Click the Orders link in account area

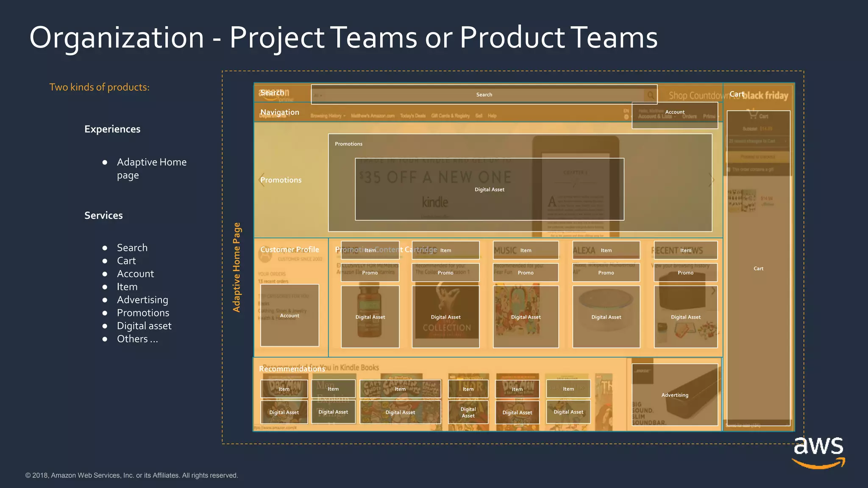pos(690,116)
